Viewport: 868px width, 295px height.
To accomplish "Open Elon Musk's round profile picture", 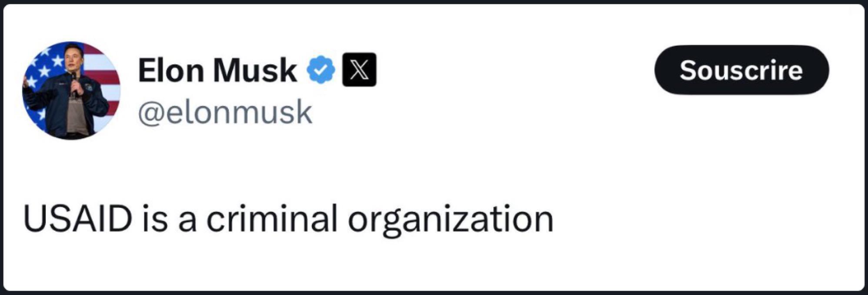I will click(x=71, y=91).
